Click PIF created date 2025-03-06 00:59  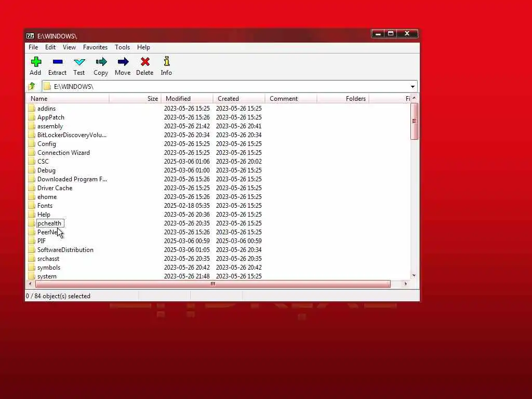238,241
